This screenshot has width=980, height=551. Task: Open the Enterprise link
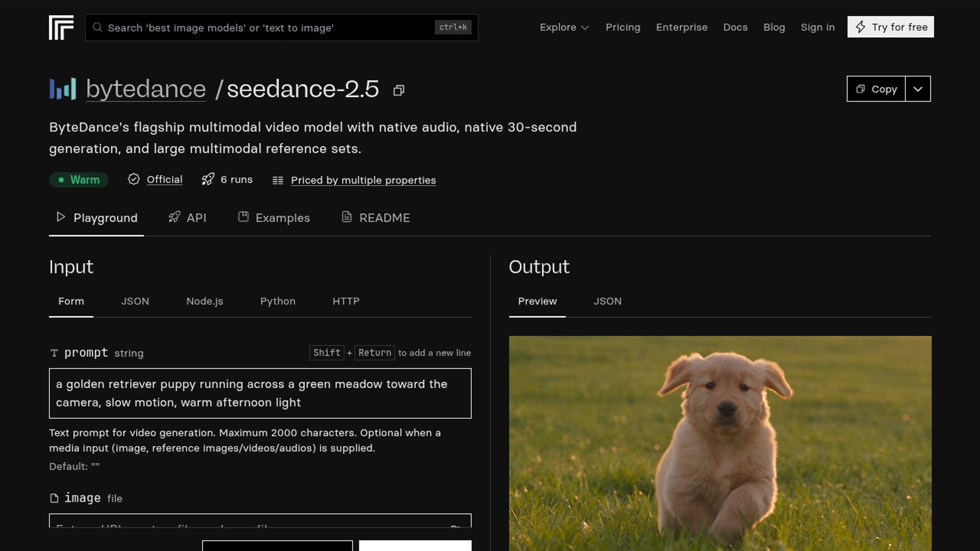682,27
